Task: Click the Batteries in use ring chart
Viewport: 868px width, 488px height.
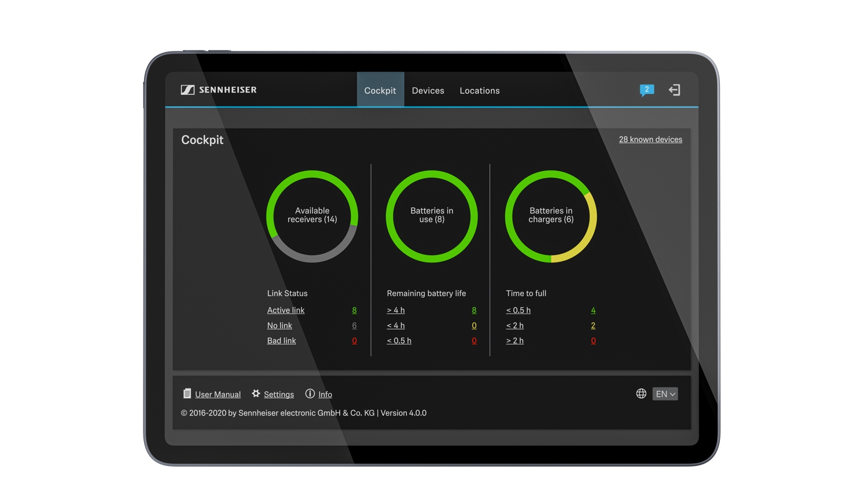Action: 432,216
